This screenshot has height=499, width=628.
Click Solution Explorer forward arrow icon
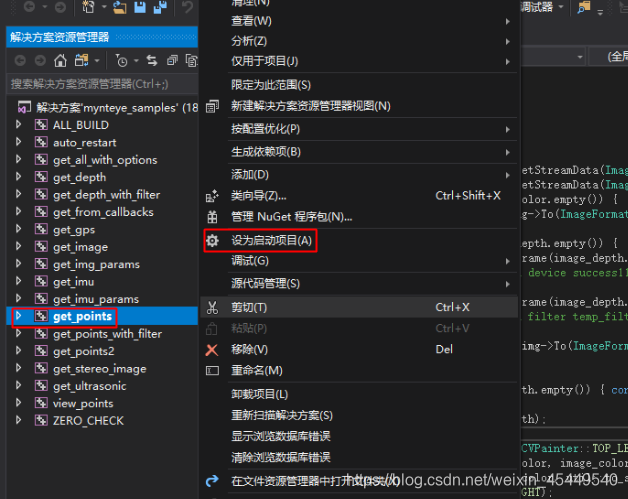[x=40, y=61]
